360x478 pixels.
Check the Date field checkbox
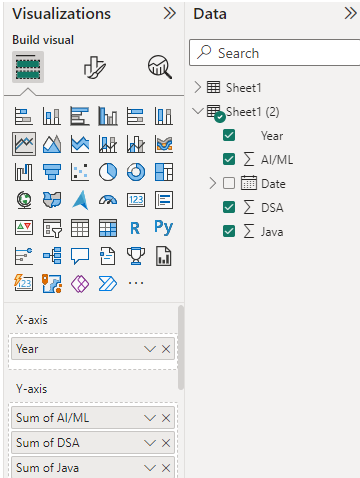click(x=229, y=183)
